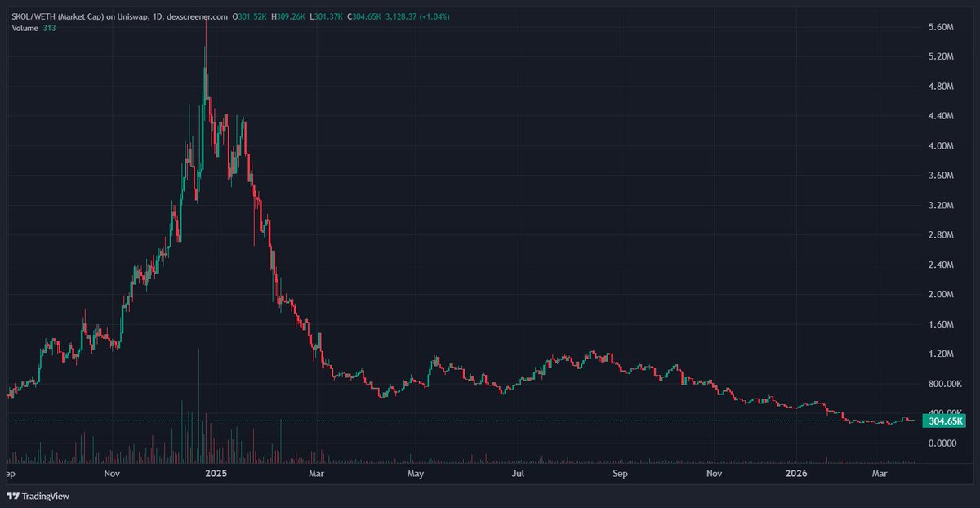Viewport: 980px width, 508px height.
Task: Click the 2025 label on time axis
Action: [x=216, y=474]
